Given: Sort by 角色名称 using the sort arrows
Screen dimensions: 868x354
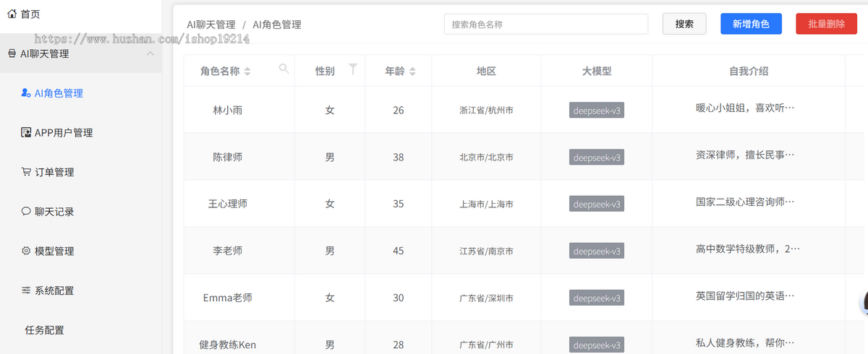Looking at the screenshot, I should pyautogui.click(x=247, y=72).
